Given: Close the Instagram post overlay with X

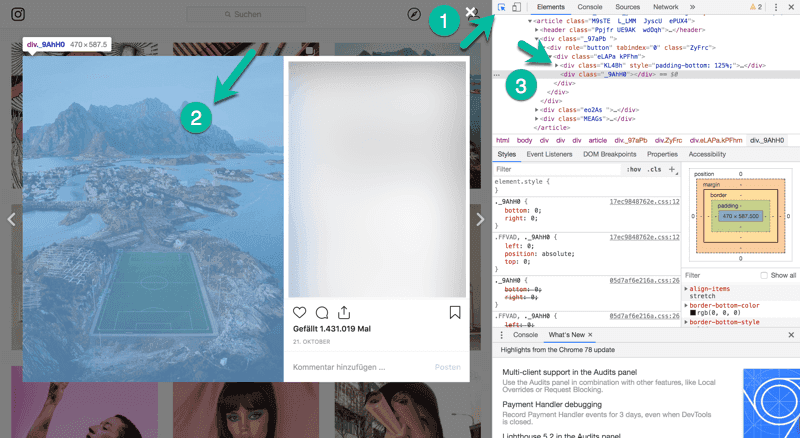Looking at the screenshot, I should point(470,12).
